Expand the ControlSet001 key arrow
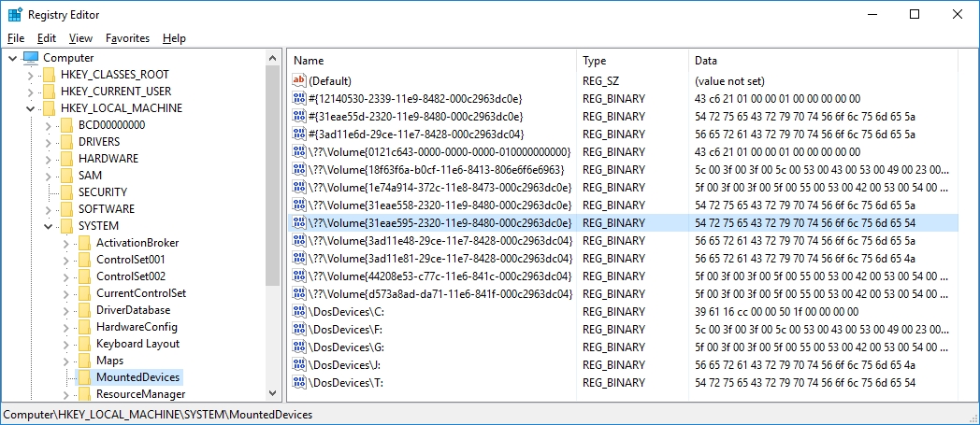This screenshot has height=425, width=980. (x=65, y=261)
